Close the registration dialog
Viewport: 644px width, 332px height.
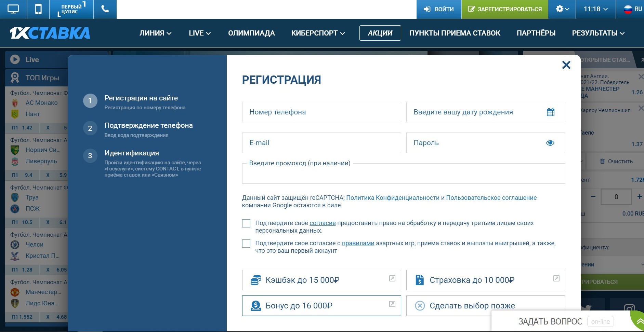point(566,65)
